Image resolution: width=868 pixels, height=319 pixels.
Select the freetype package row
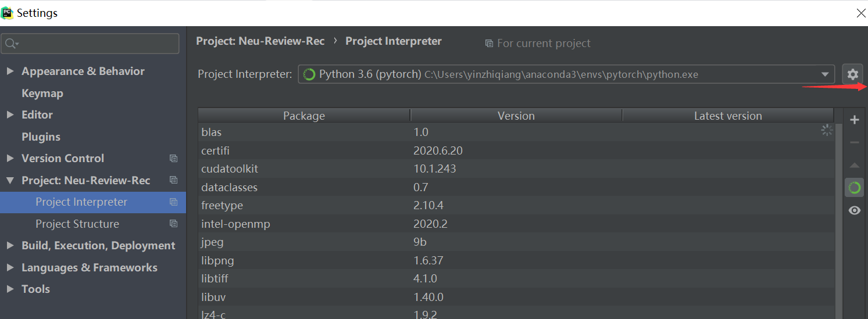[x=516, y=206]
